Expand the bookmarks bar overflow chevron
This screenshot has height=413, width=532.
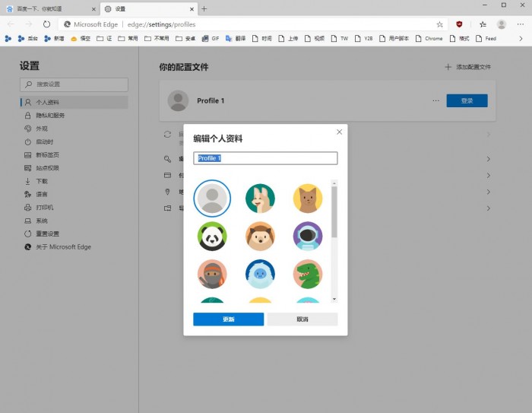coord(521,38)
